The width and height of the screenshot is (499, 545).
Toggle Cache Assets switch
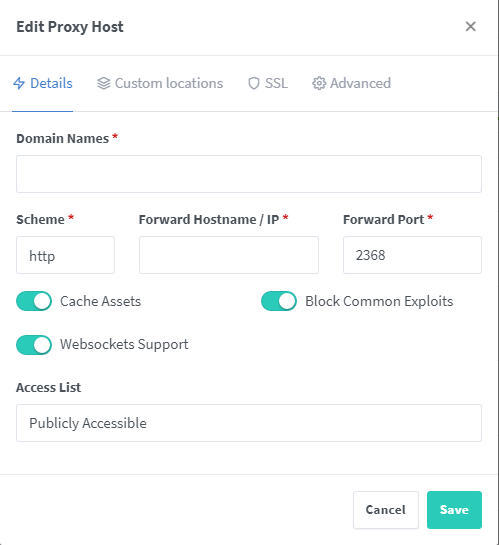[34, 301]
